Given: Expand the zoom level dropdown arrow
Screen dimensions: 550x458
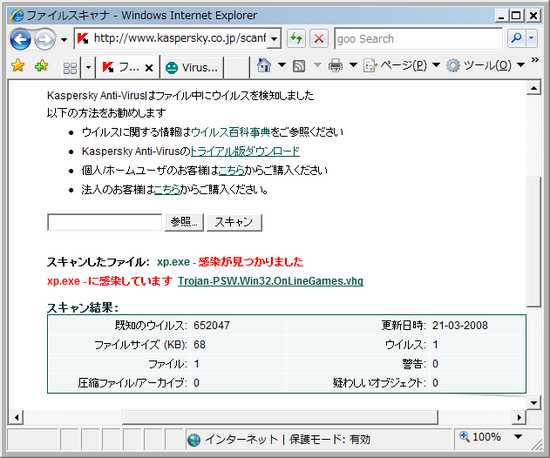Looking at the screenshot, I should click(518, 437).
